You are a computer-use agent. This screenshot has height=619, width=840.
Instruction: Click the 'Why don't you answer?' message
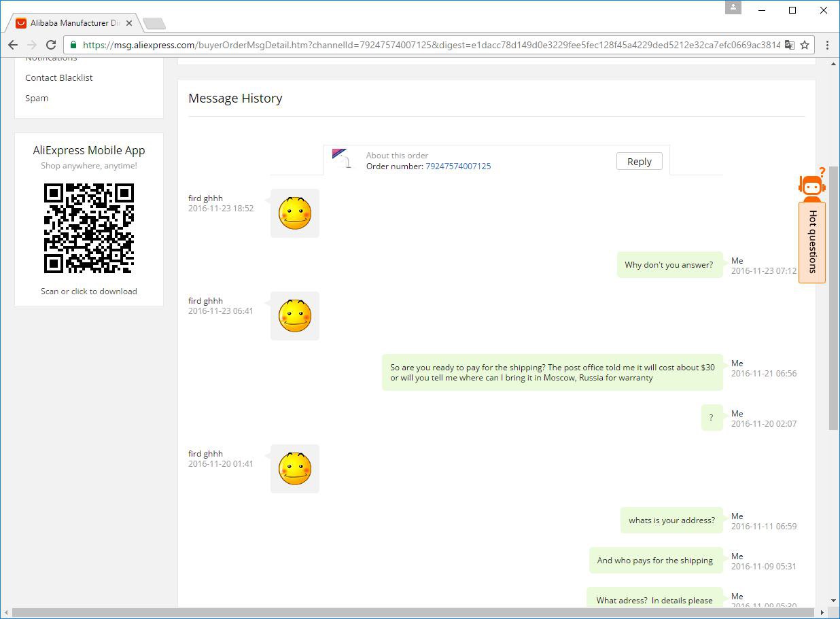669,265
